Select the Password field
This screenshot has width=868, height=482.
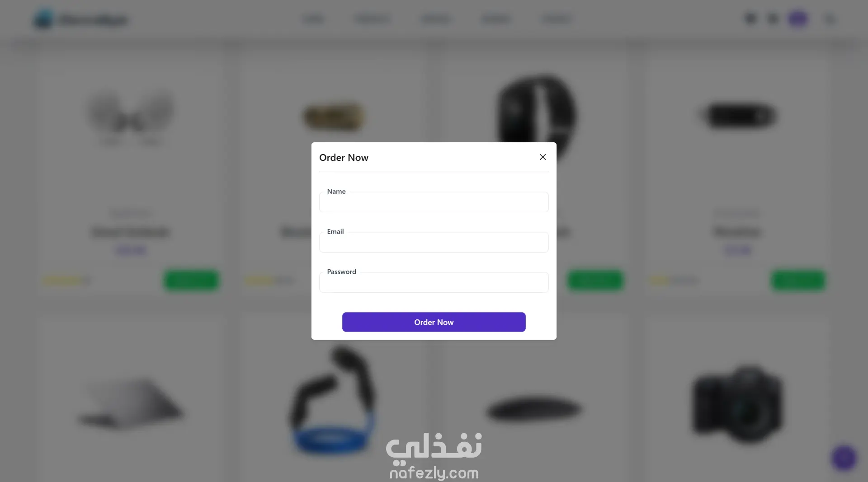coord(434,282)
